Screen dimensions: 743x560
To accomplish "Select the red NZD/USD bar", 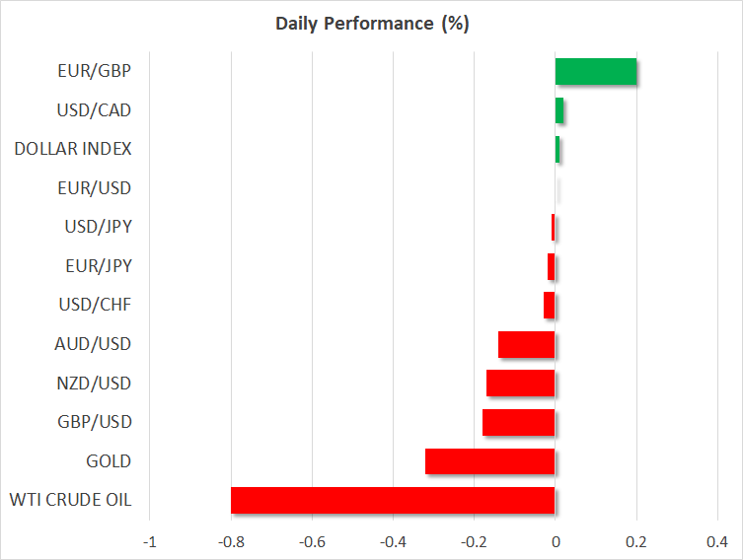I will [x=520, y=384].
